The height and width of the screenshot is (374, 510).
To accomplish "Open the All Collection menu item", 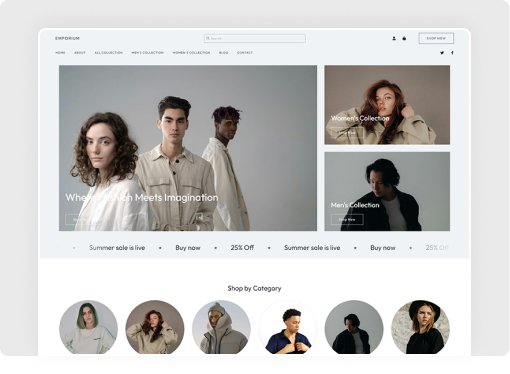I will click(x=109, y=53).
